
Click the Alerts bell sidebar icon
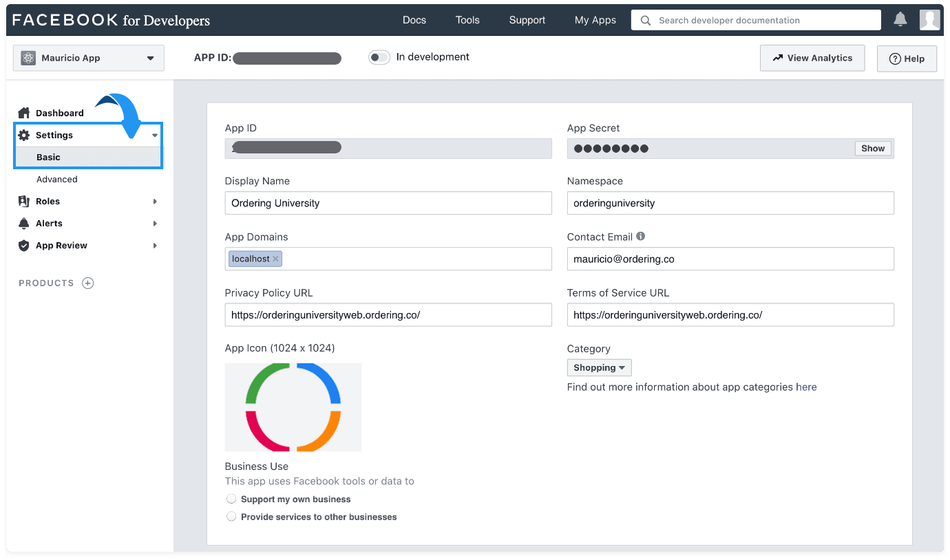[24, 223]
